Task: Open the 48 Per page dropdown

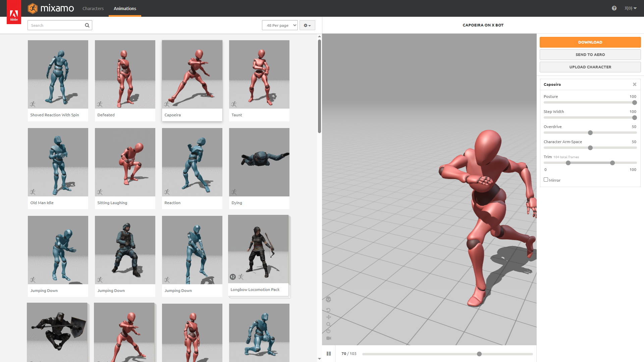Action: tap(280, 25)
